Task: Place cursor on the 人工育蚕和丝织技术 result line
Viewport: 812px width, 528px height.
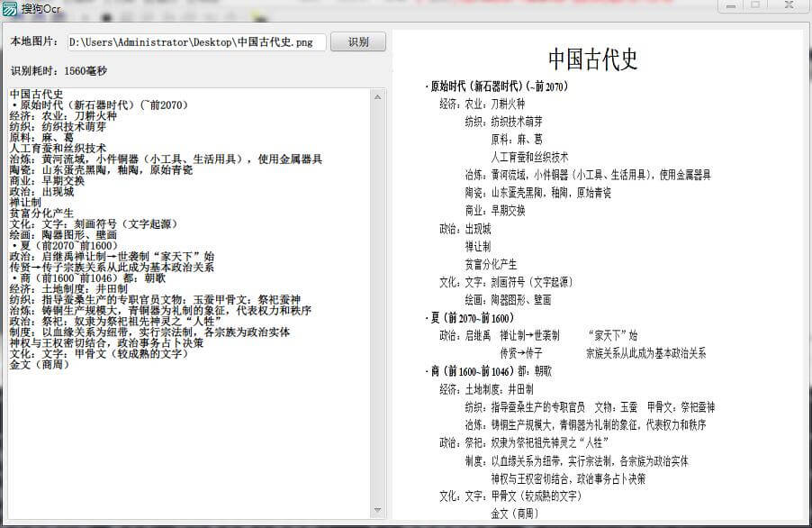Action: coord(59,149)
